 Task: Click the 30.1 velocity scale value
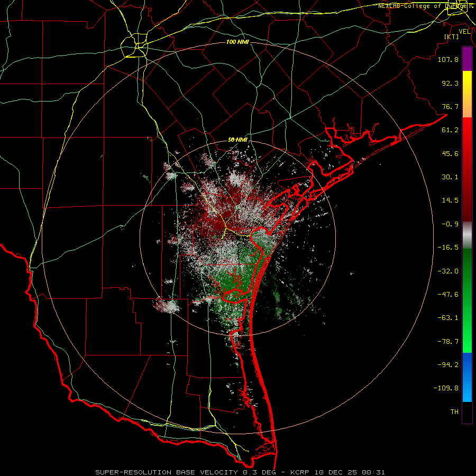coord(450,177)
